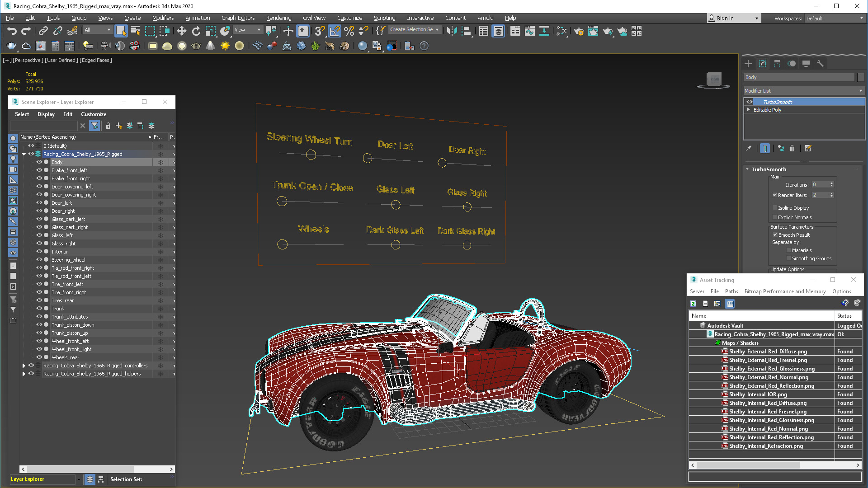Open the Create command panel tab
Screen dimensions: 868x488
[x=748, y=64]
